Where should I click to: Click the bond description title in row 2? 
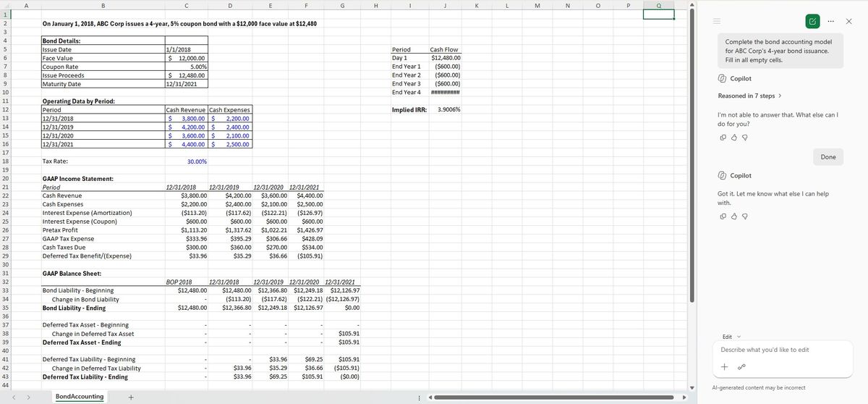tap(179, 24)
